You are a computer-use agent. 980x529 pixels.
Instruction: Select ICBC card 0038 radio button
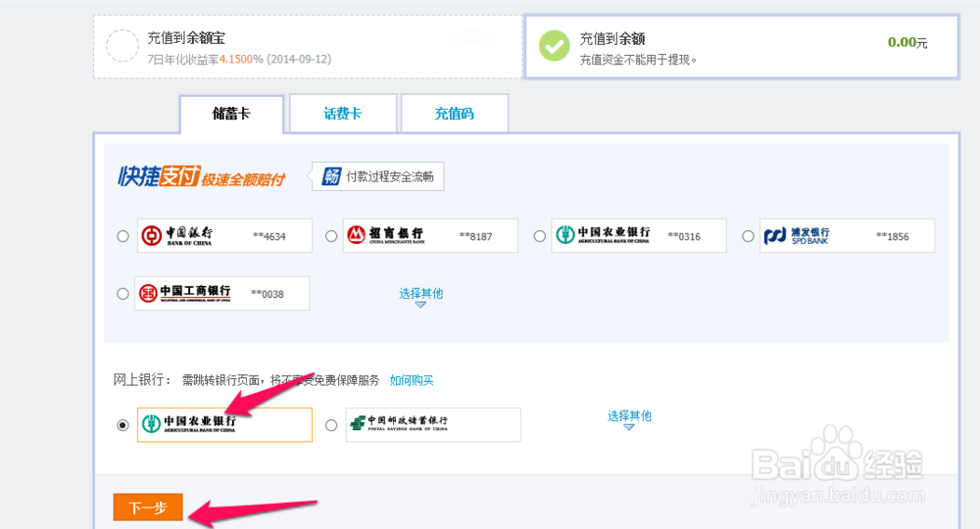click(x=123, y=294)
